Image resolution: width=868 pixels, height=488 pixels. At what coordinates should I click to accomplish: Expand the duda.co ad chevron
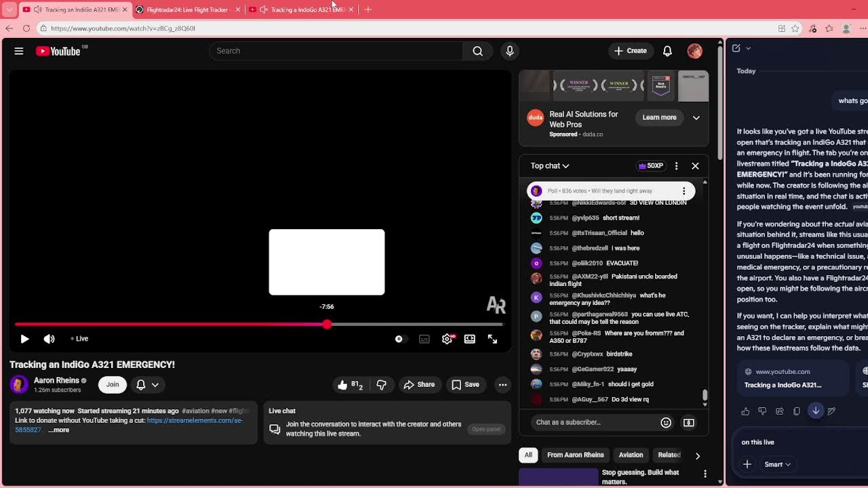696,118
